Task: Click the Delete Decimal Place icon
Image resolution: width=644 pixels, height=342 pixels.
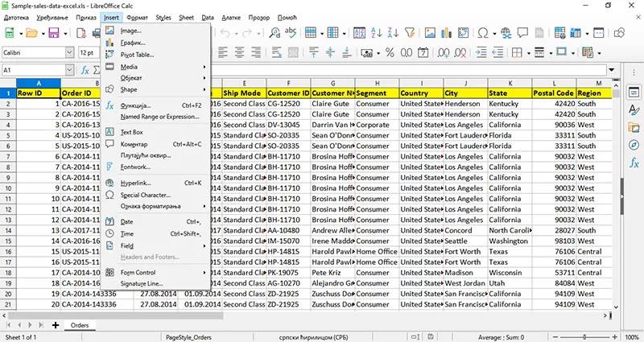Action: click(460, 52)
